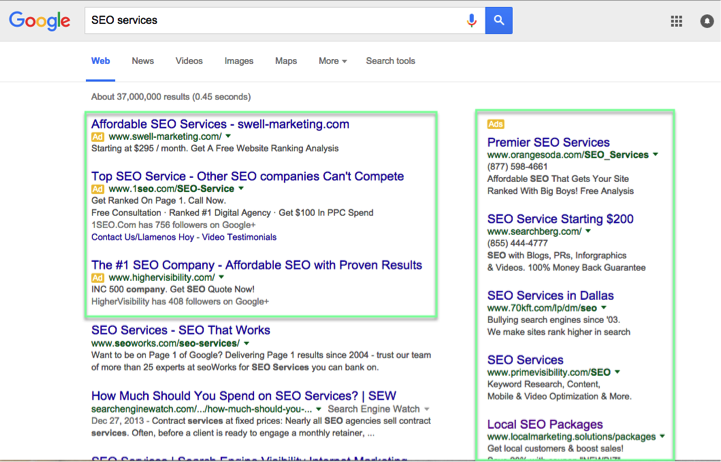Viewport: 721px width, 462px height.
Task: Click www.seoworks.com/seo-services URL text
Action: coord(165,343)
